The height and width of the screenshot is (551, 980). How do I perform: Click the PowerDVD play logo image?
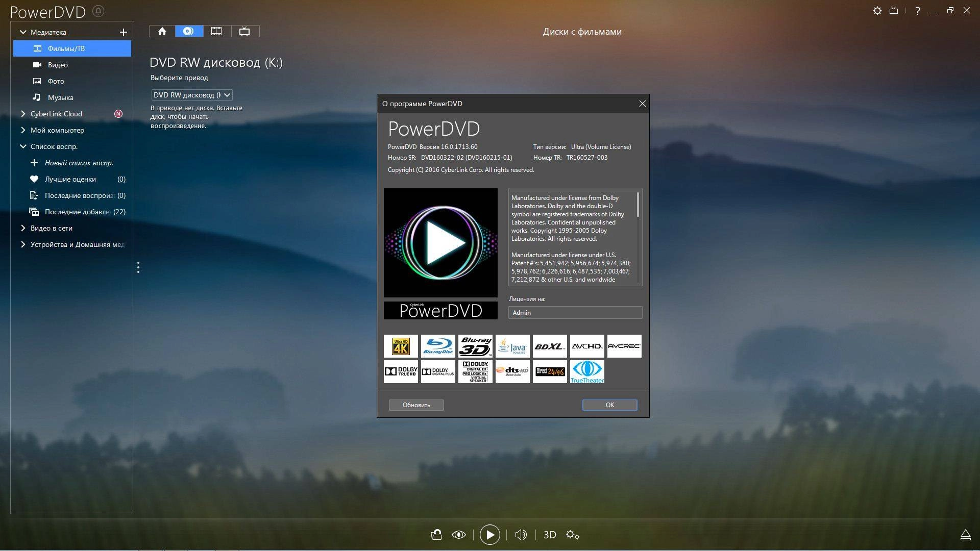coord(440,243)
